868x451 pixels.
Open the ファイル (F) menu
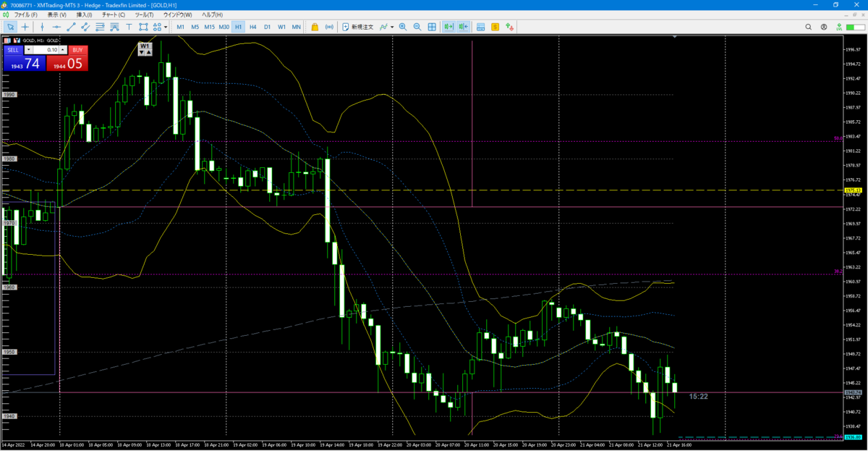pos(26,14)
